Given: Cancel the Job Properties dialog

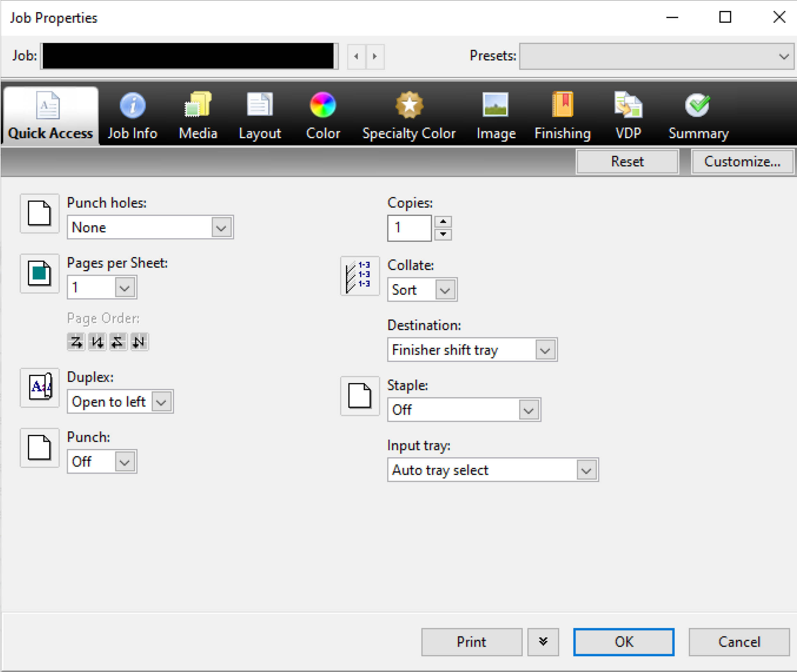Looking at the screenshot, I should coord(739,642).
